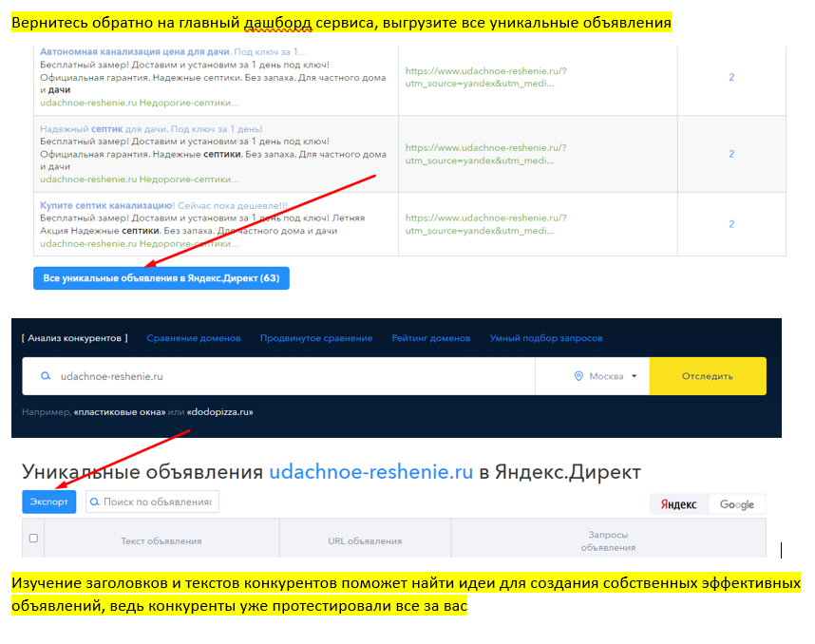Screen dimensions: 815x644
Task: Switch to the Google tab
Action: [x=736, y=504]
